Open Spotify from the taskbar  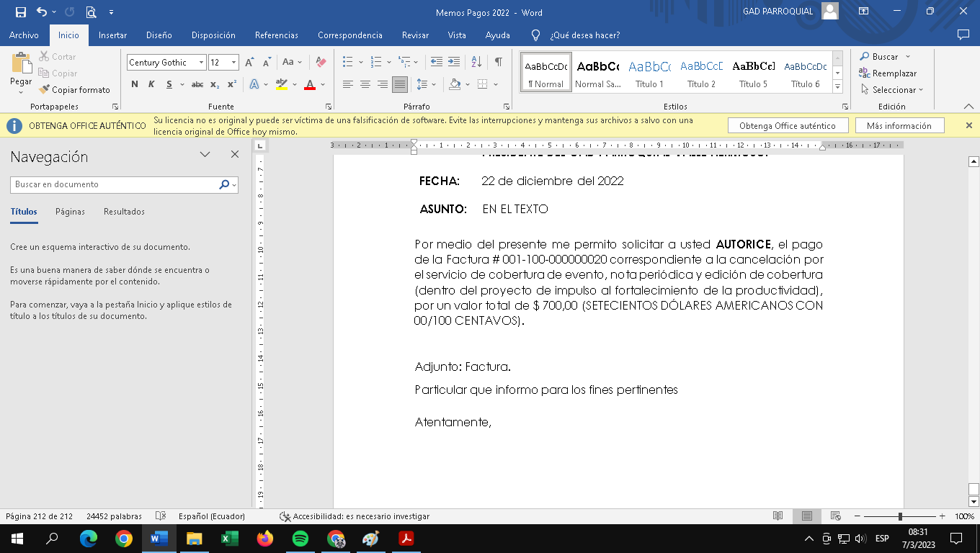[x=300, y=539]
